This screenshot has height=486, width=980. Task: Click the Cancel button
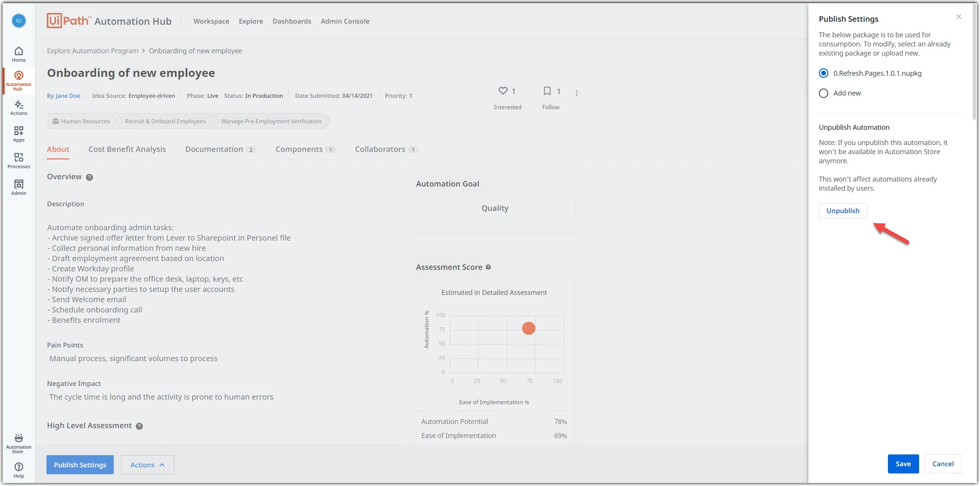pyautogui.click(x=943, y=464)
